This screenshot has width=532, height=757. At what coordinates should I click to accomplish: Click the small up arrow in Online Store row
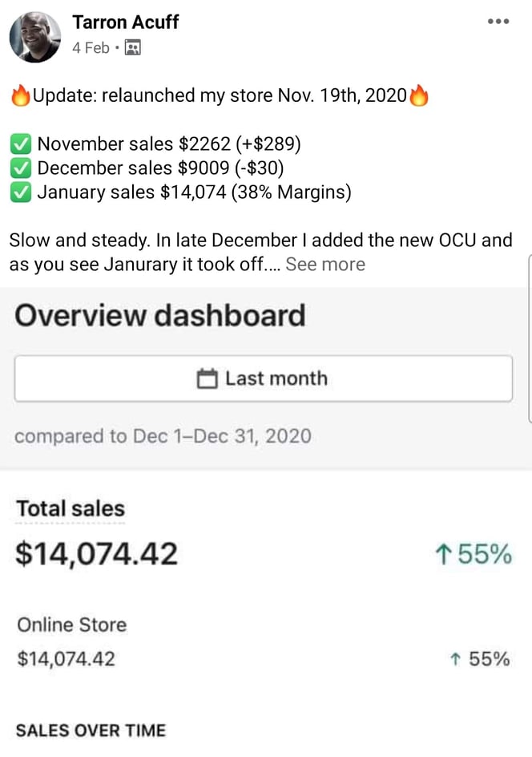pyautogui.click(x=455, y=659)
